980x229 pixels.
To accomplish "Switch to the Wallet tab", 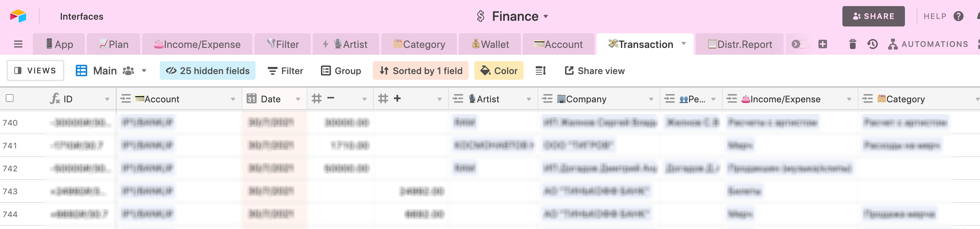I will 490,44.
